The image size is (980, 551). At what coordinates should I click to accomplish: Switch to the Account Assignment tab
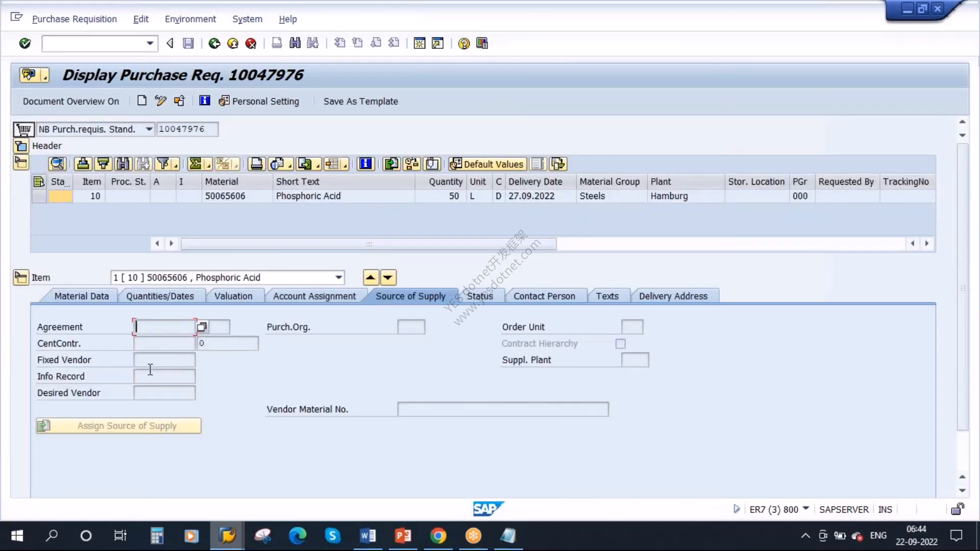click(x=314, y=296)
